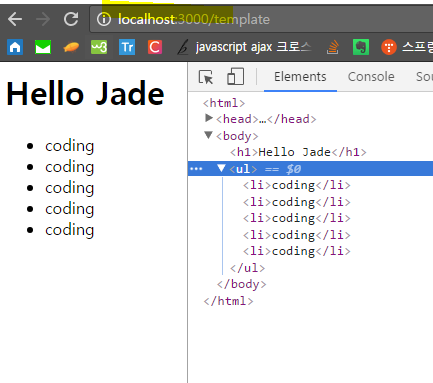Select the closing ul tag
This screenshot has height=383, width=433.
click(x=247, y=268)
